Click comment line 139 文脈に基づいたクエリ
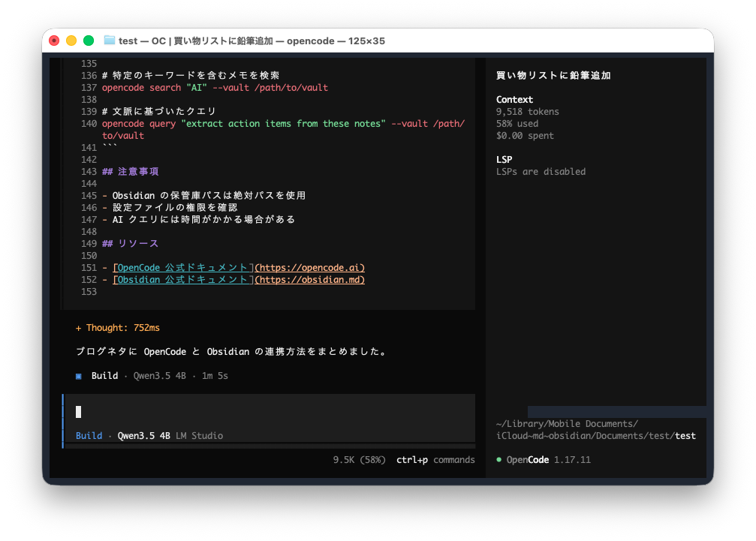 pyautogui.click(x=159, y=111)
